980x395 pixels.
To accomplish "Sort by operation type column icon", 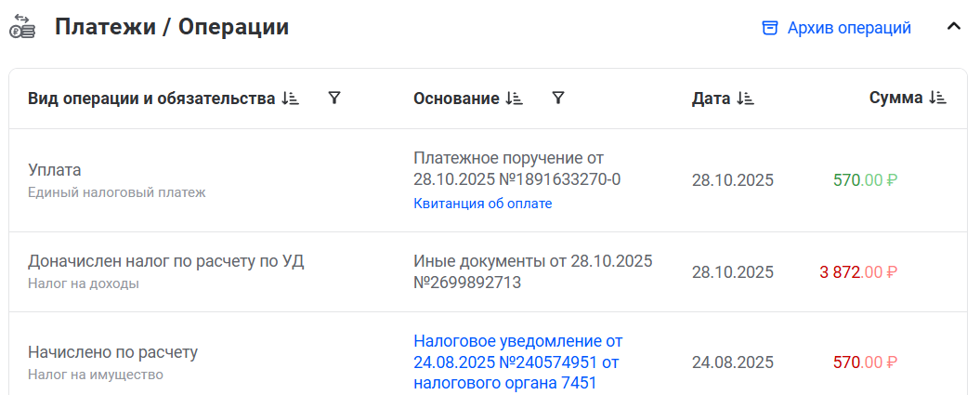I will click(x=290, y=99).
